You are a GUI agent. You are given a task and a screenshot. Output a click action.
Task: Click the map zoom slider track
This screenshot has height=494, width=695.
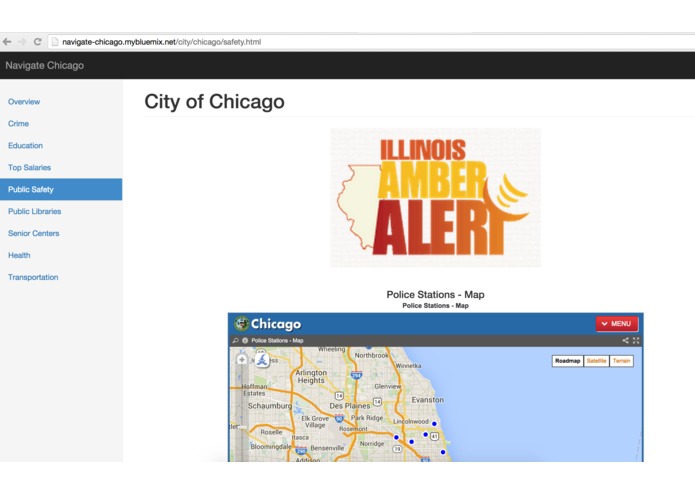pos(242,412)
